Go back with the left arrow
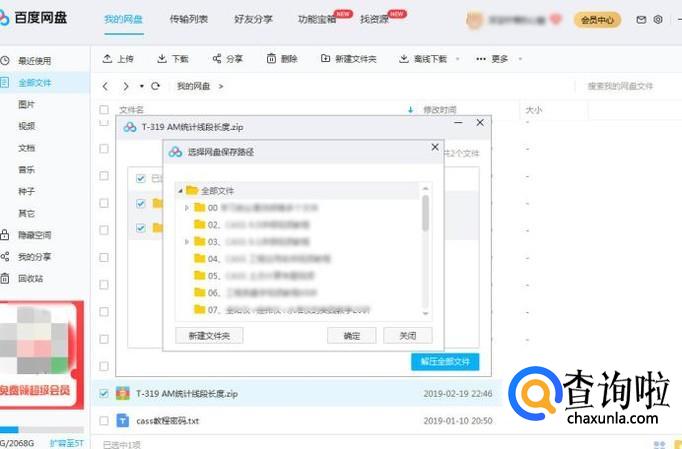Screen dimensions: 682x449 tap(105, 86)
